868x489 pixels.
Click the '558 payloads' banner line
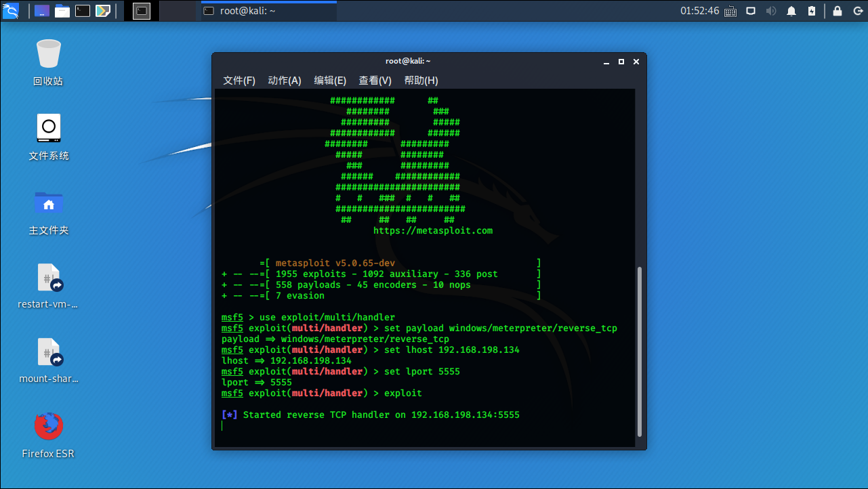click(381, 285)
